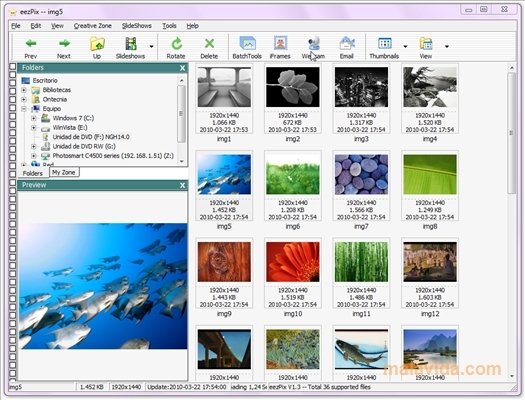Image resolution: width=525 pixels, height=400 pixels.
Task: Expand Ontecnia tree node
Action: click(x=24, y=99)
